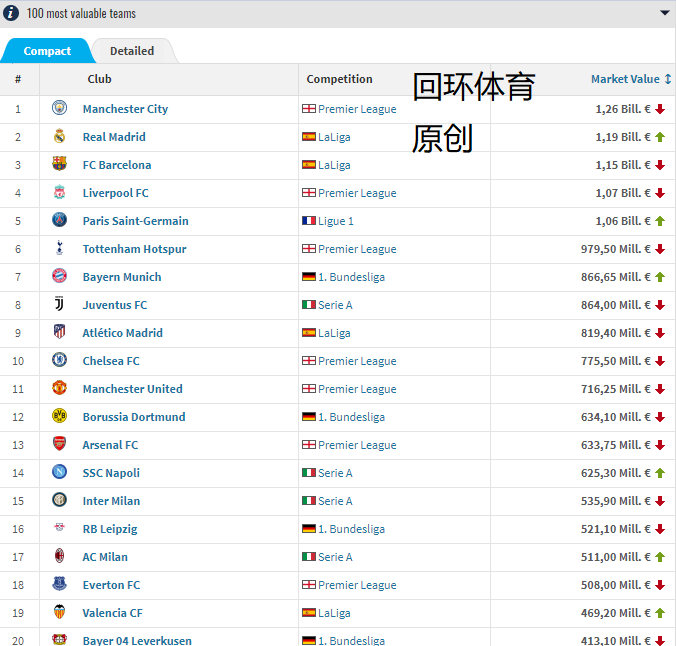Open LaLiga link in FC Barcelona row

(334, 165)
